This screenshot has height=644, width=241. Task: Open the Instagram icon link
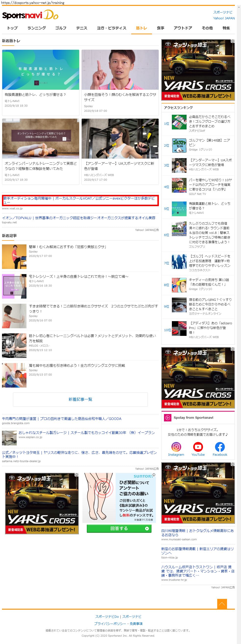pos(176,447)
